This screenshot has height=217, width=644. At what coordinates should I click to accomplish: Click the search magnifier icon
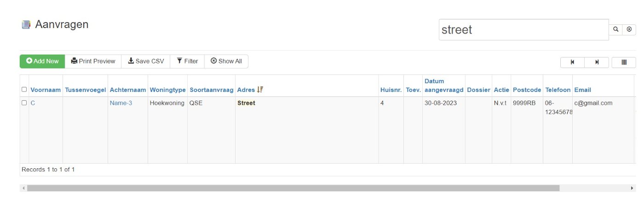(x=615, y=29)
